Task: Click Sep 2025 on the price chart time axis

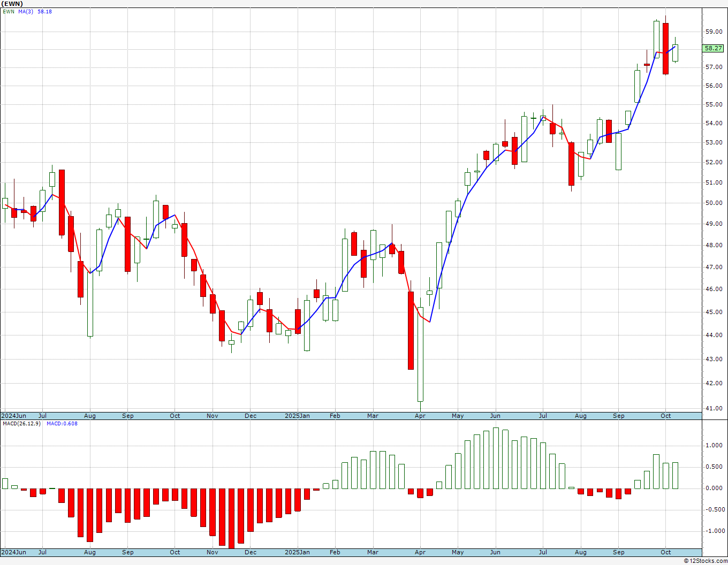Action: 619,416
